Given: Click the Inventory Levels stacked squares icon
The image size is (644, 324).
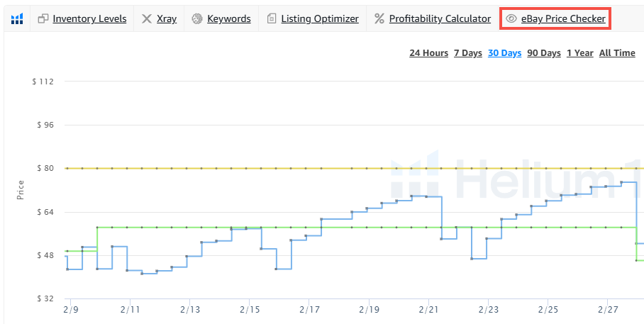Looking at the screenshot, I should pyautogui.click(x=43, y=18).
